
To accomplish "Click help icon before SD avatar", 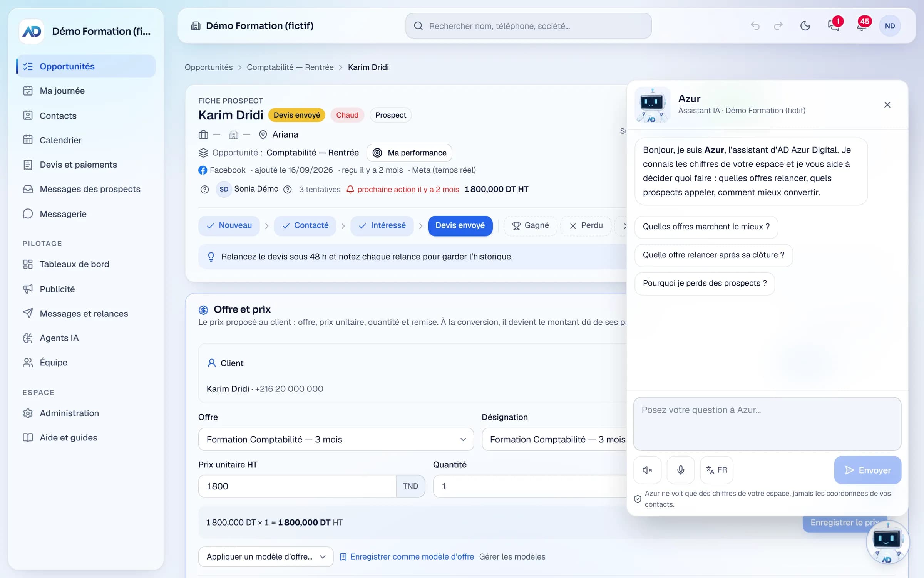I will pos(204,189).
